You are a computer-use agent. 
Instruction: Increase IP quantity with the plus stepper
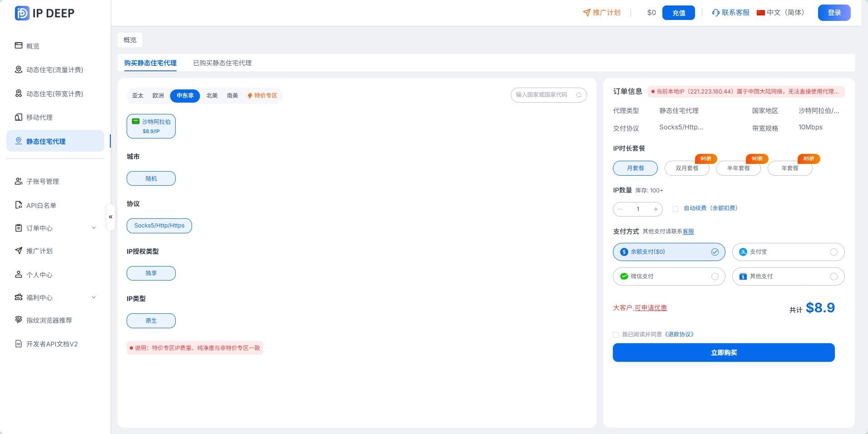pos(656,209)
